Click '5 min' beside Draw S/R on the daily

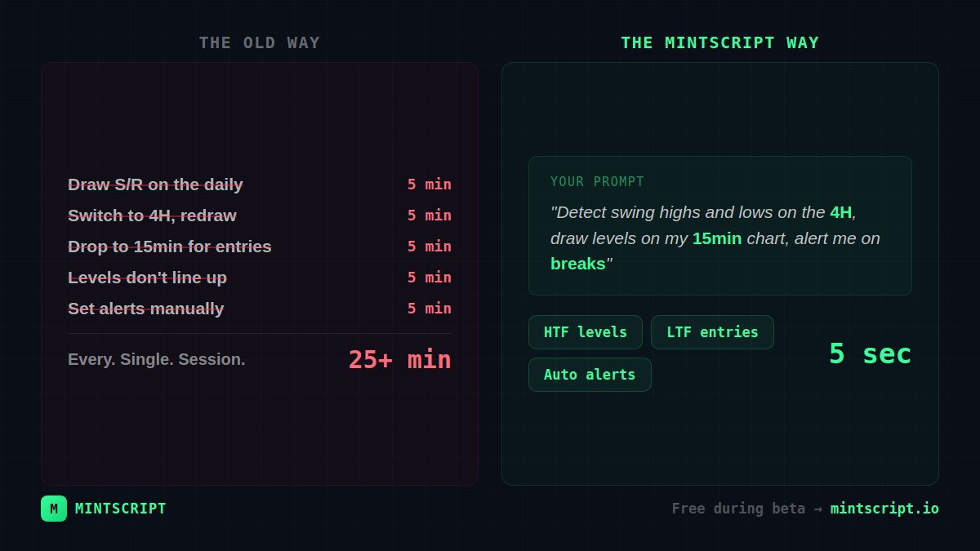430,184
